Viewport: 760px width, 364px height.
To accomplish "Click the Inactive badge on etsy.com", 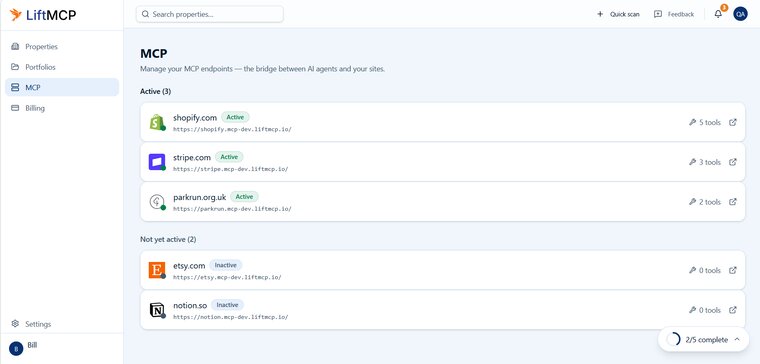I will pyautogui.click(x=226, y=265).
